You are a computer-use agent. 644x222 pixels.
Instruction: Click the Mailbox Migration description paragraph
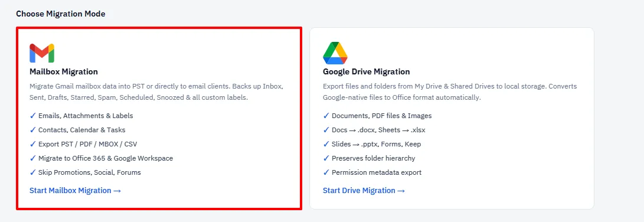pos(156,93)
